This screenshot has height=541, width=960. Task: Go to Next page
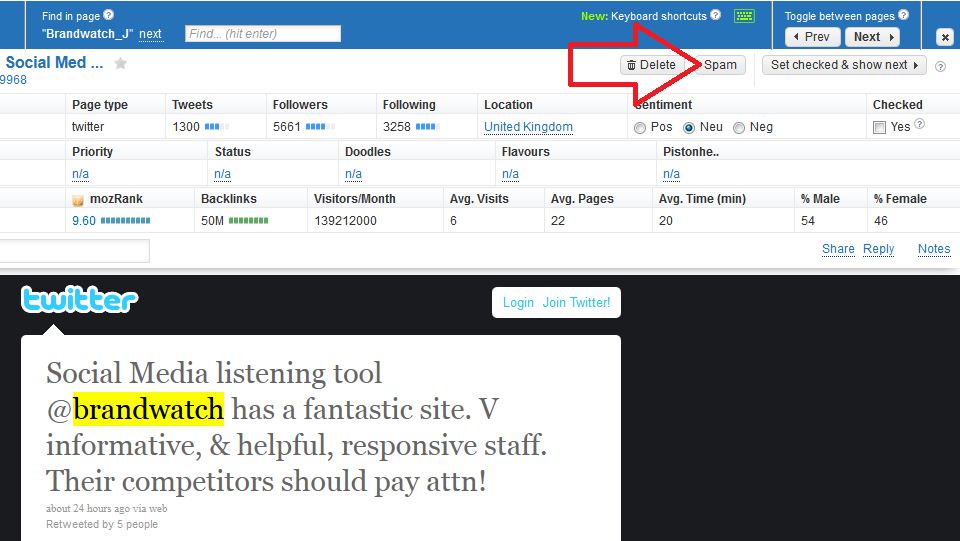point(872,37)
